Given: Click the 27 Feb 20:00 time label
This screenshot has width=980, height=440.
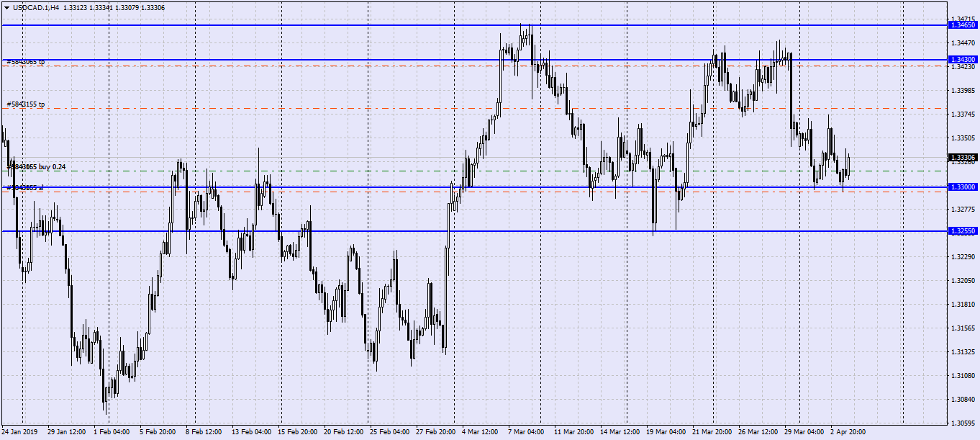Looking at the screenshot, I should (x=436, y=433).
